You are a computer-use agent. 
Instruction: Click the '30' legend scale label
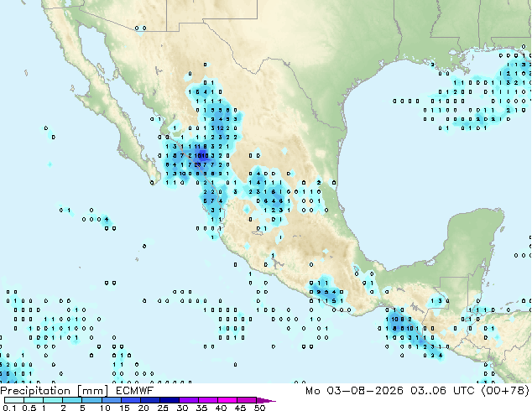pyautogui.click(x=183, y=408)
